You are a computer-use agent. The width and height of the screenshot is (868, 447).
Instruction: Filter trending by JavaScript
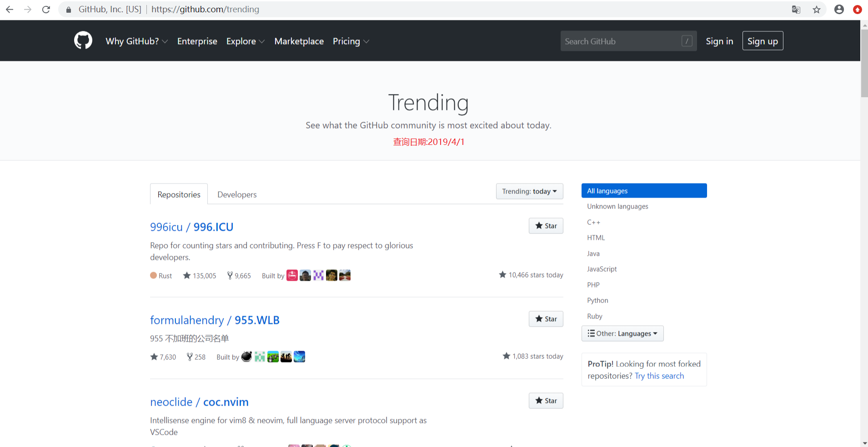tap(602, 269)
